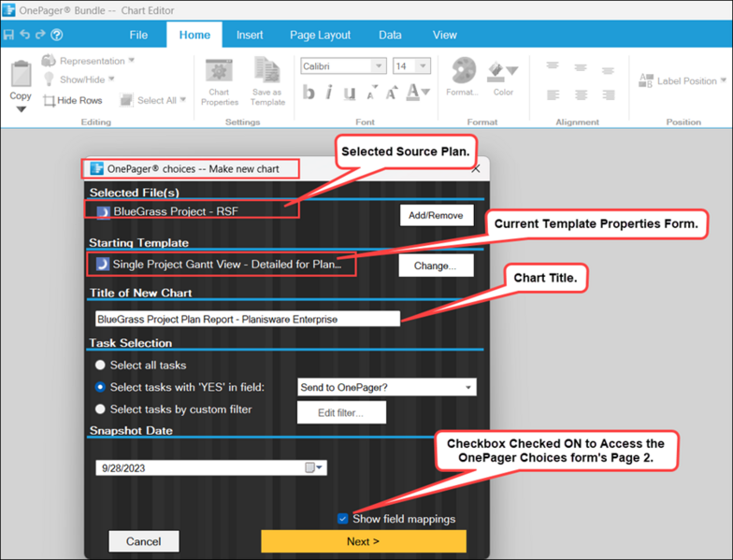
Task: Expand the Copy dropdown arrow
Action: pyautogui.click(x=21, y=109)
